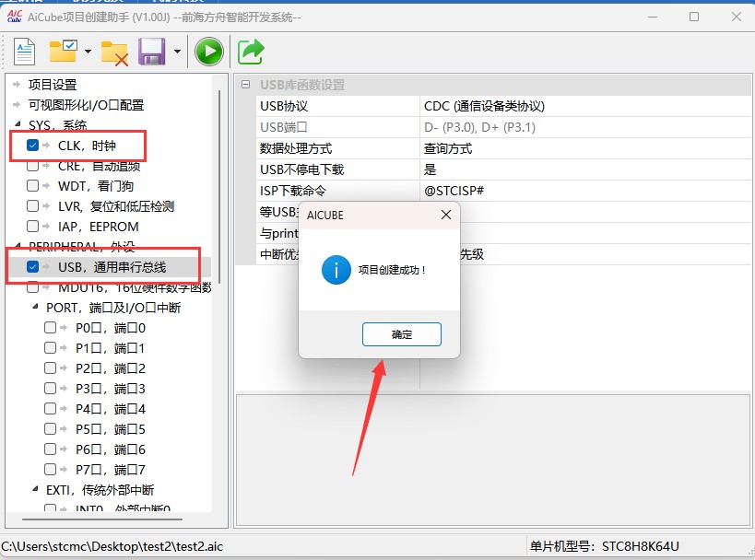Click the green export share icon

(251, 52)
